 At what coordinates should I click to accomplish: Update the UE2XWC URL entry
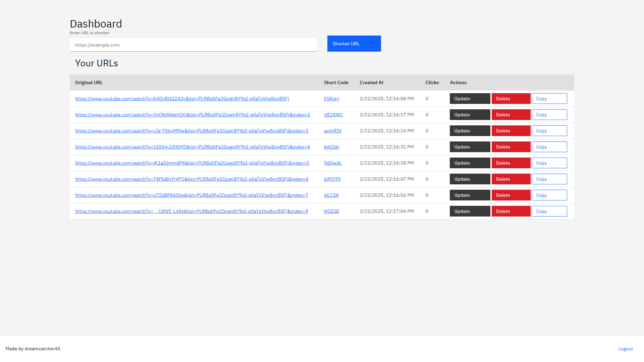pos(470,115)
